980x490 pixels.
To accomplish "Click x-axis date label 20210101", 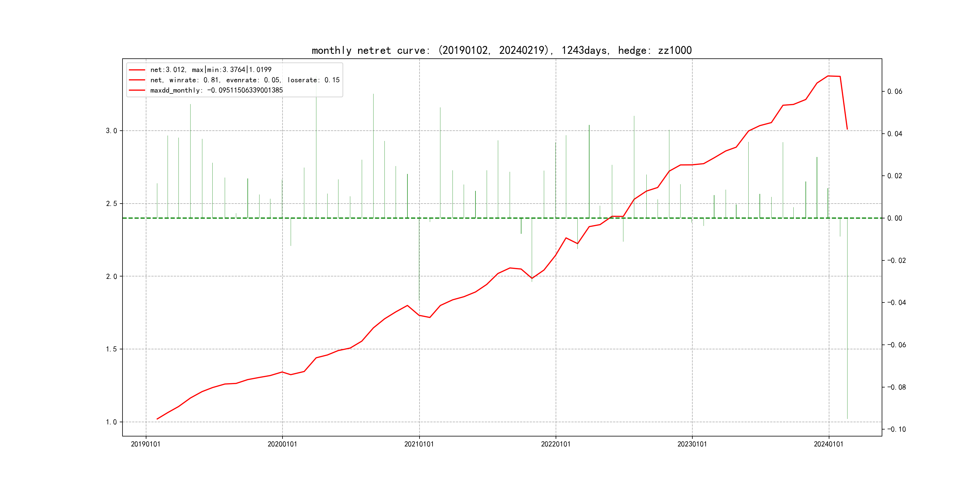I will click(x=419, y=444).
